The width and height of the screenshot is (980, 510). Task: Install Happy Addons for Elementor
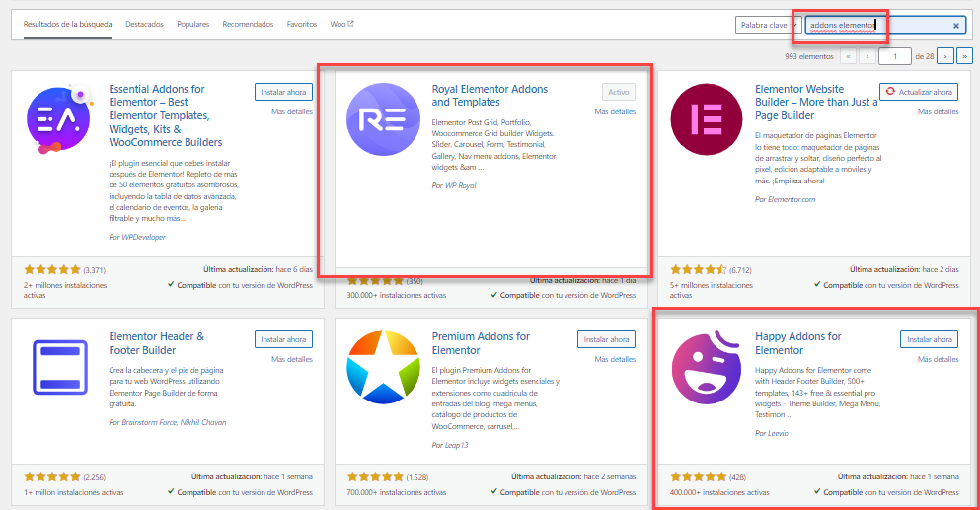coord(930,339)
